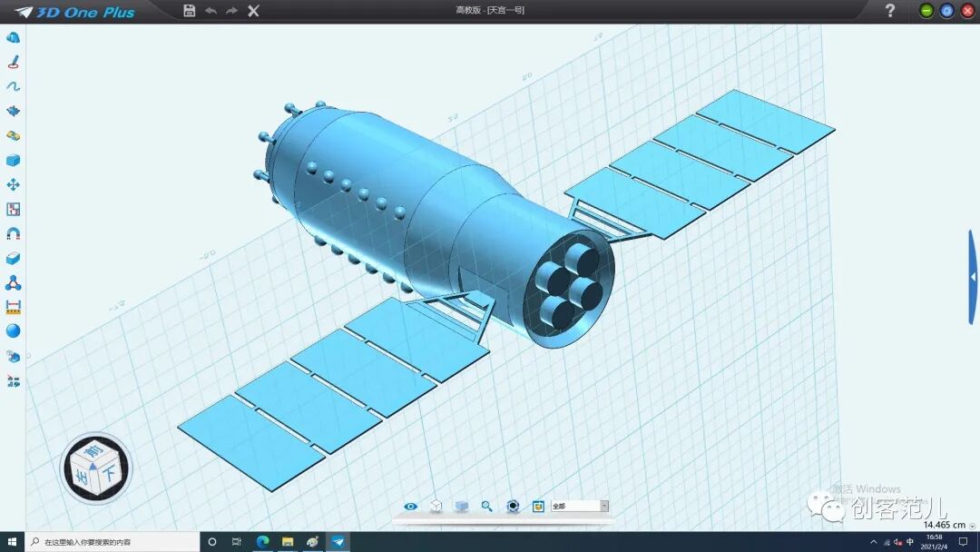Open Microsoft Edge from taskbar
This screenshot has width=980, height=552.
(x=262, y=542)
